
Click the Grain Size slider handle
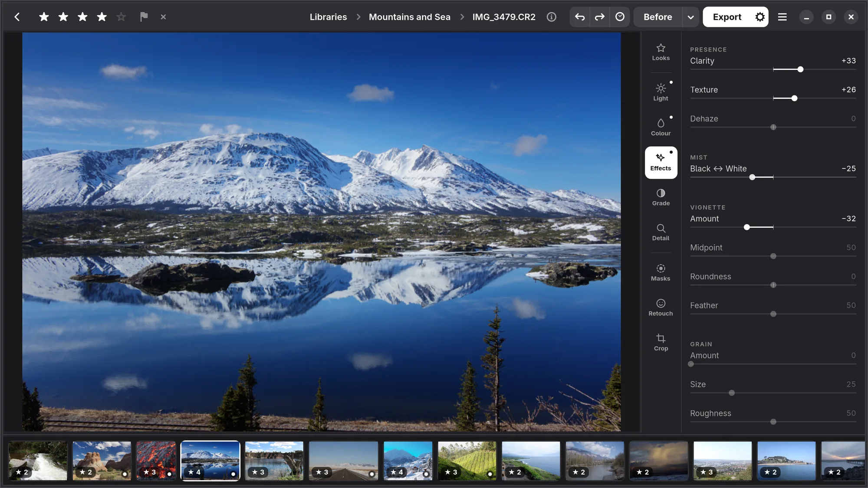(732, 393)
